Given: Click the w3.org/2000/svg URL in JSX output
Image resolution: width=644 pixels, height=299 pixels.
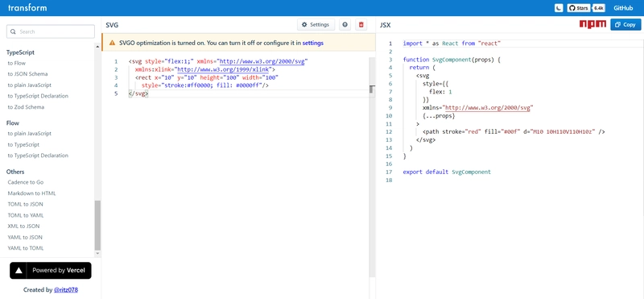Looking at the screenshot, I should click(488, 108).
